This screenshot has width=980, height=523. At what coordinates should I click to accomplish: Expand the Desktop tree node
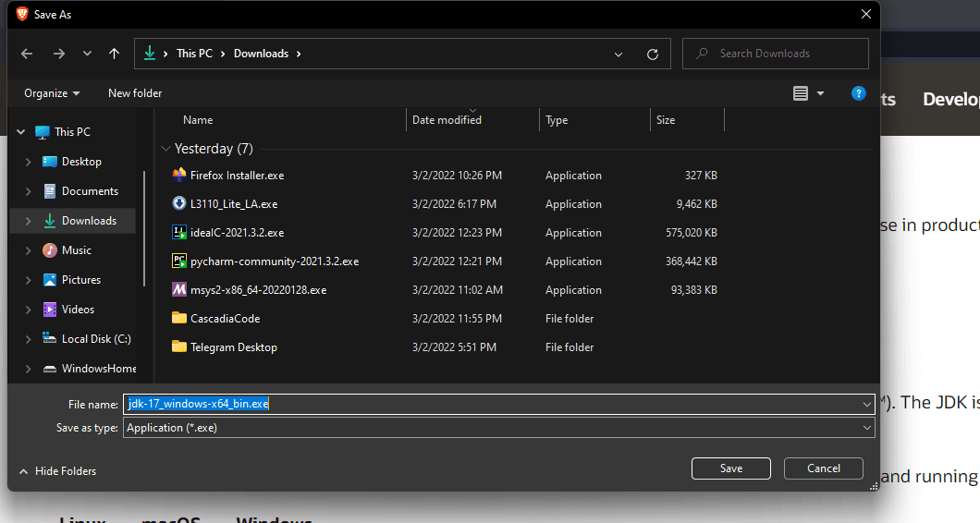(28, 162)
